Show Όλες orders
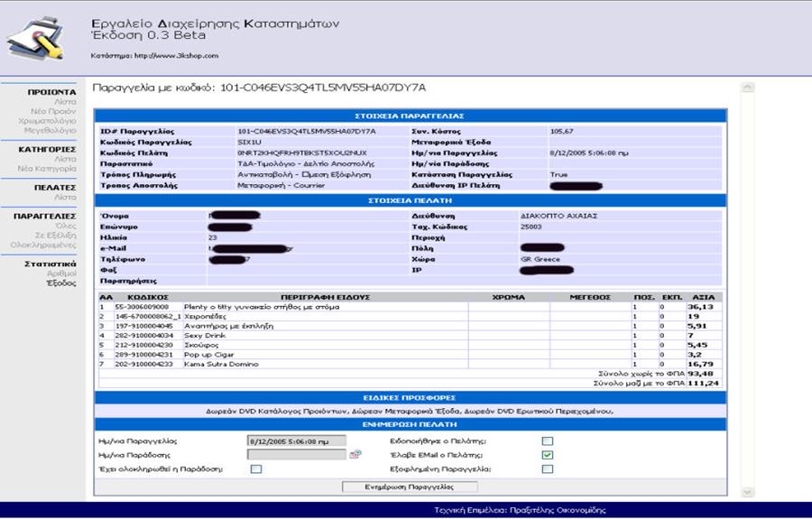 [x=66, y=226]
